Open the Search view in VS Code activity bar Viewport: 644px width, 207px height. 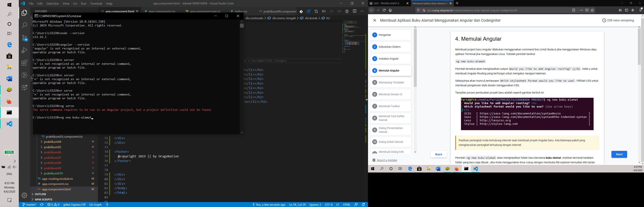point(24,25)
